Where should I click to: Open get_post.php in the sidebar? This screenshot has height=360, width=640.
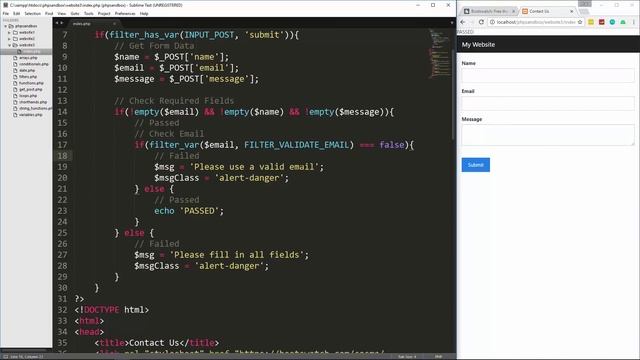[31, 89]
